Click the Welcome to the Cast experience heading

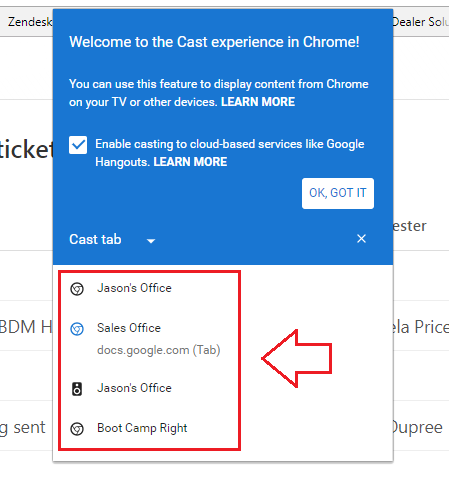pyautogui.click(x=214, y=42)
